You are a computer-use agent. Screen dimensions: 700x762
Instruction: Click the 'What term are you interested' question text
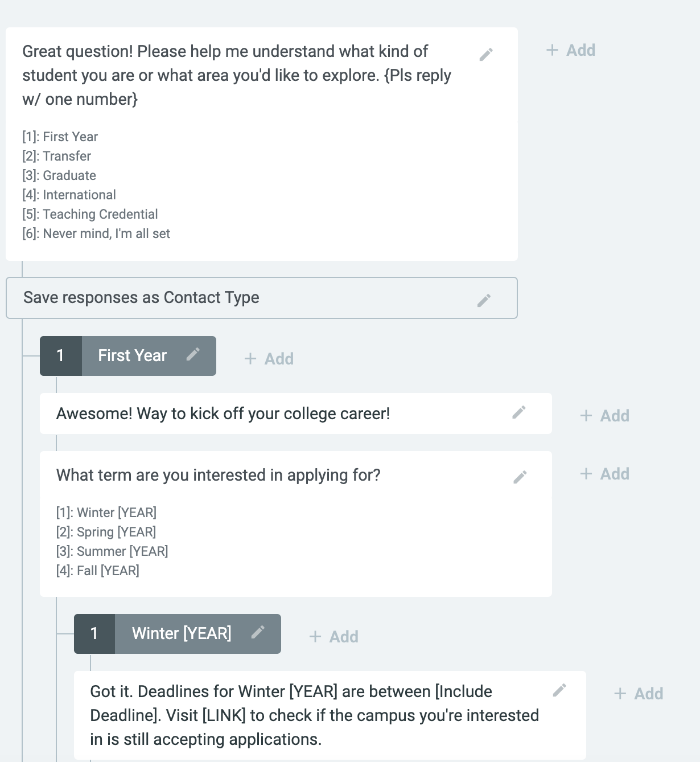click(219, 475)
